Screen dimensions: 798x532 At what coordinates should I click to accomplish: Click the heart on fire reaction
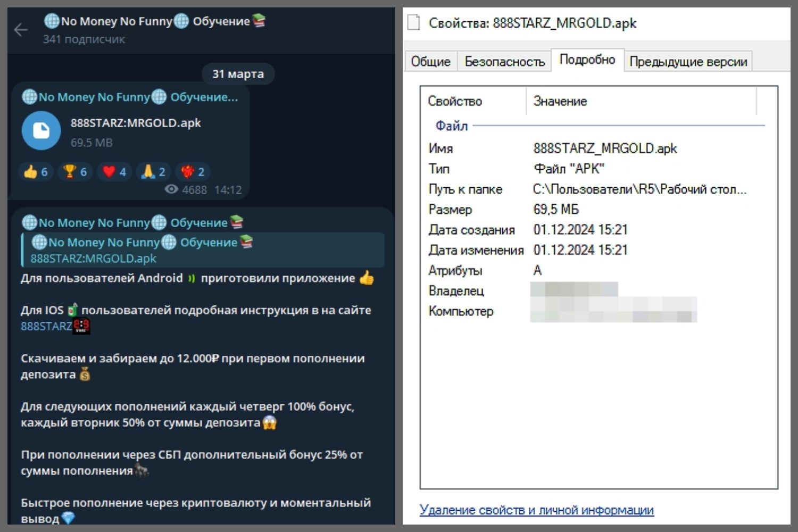coord(193,172)
